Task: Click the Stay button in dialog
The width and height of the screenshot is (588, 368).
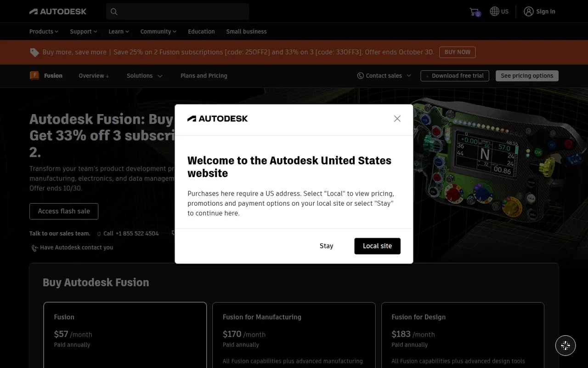Action: [327, 246]
